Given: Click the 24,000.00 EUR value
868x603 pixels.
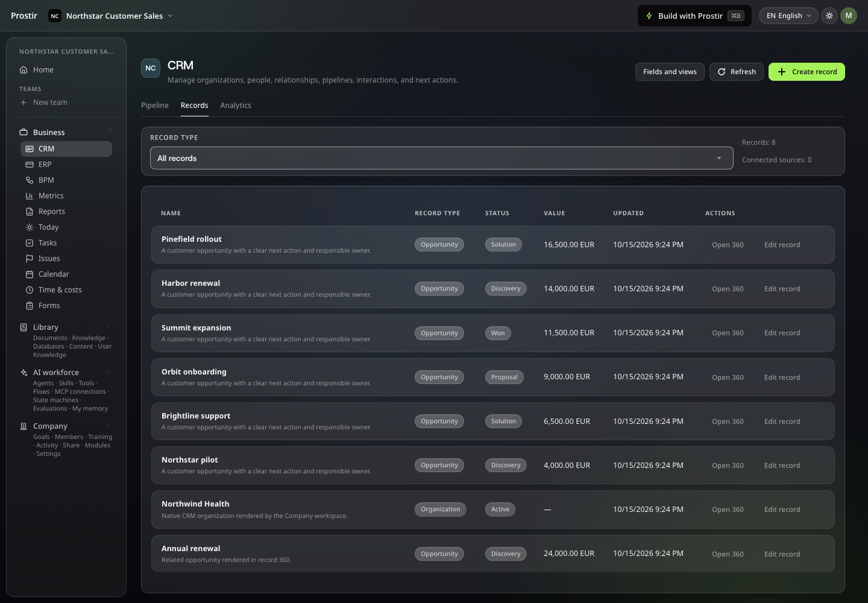Looking at the screenshot, I should point(569,554).
